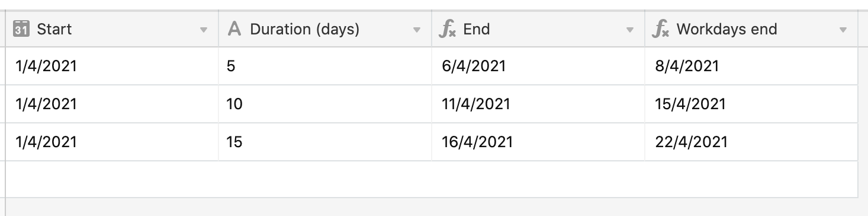This screenshot has height=216, width=868.
Task: Click the text-type icon beside Duration (days)
Action: [x=234, y=29]
